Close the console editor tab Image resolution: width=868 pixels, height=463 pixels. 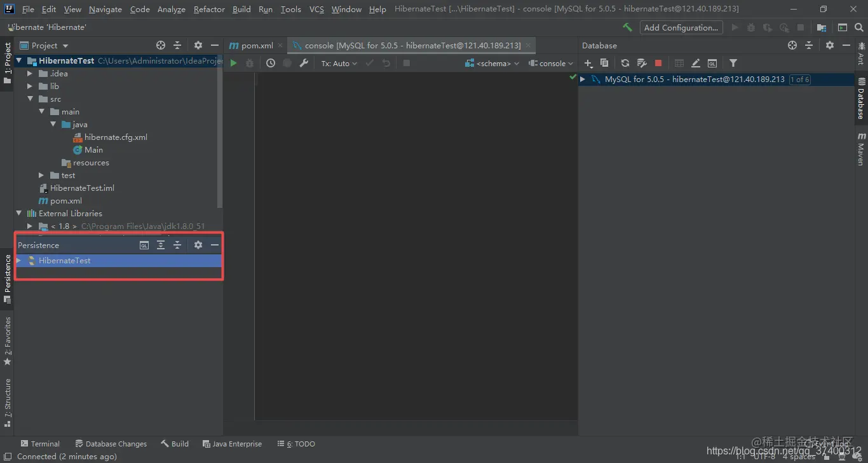pos(529,45)
